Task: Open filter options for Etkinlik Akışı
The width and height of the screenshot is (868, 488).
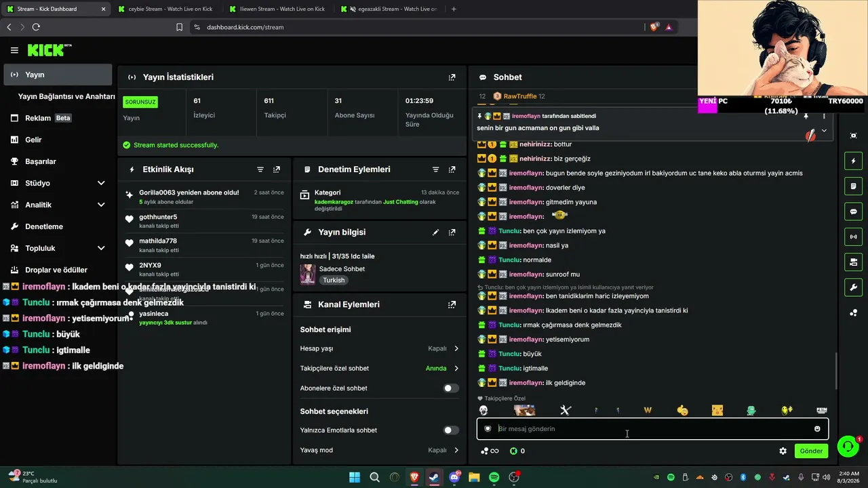Action: tap(260, 169)
